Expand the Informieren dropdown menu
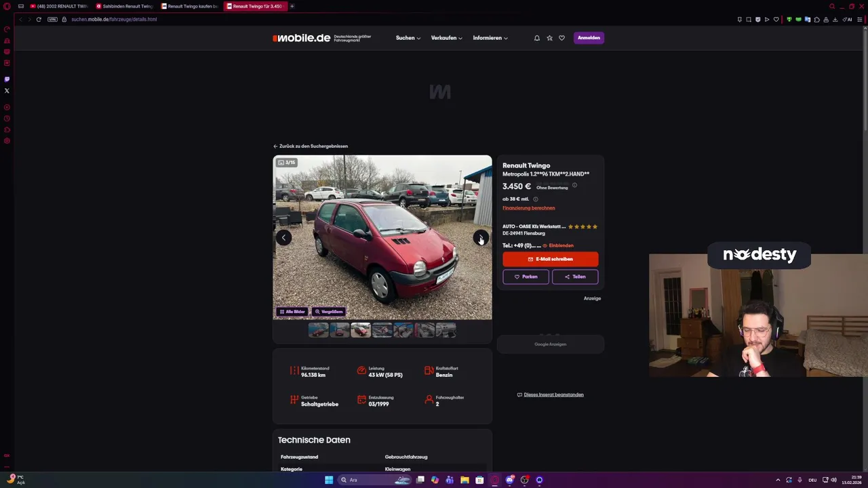Viewport: 868px width, 488px height. [490, 38]
